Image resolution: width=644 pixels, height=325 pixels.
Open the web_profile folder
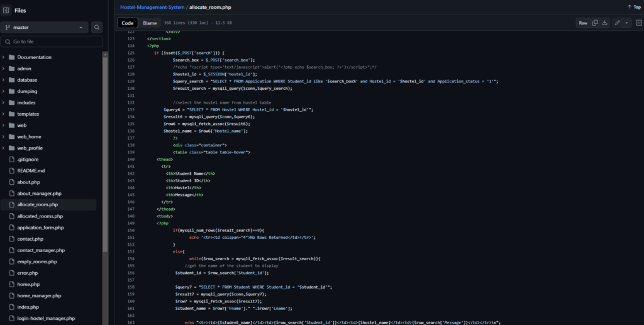pyautogui.click(x=30, y=148)
